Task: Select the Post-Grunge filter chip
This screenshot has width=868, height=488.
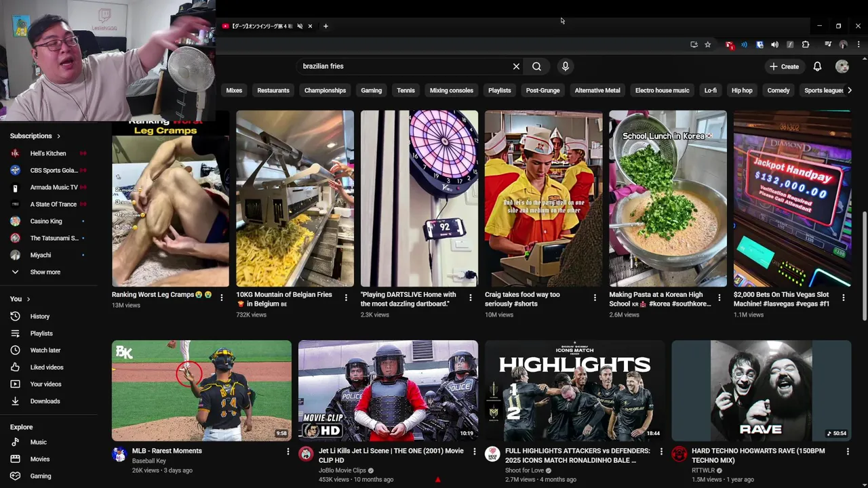Action: pyautogui.click(x=542, y=90)
